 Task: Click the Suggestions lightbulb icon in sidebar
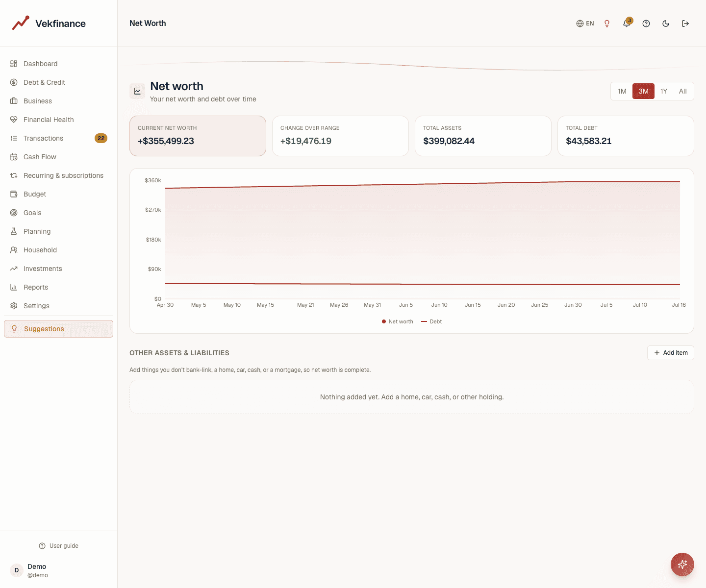(14, 329)
